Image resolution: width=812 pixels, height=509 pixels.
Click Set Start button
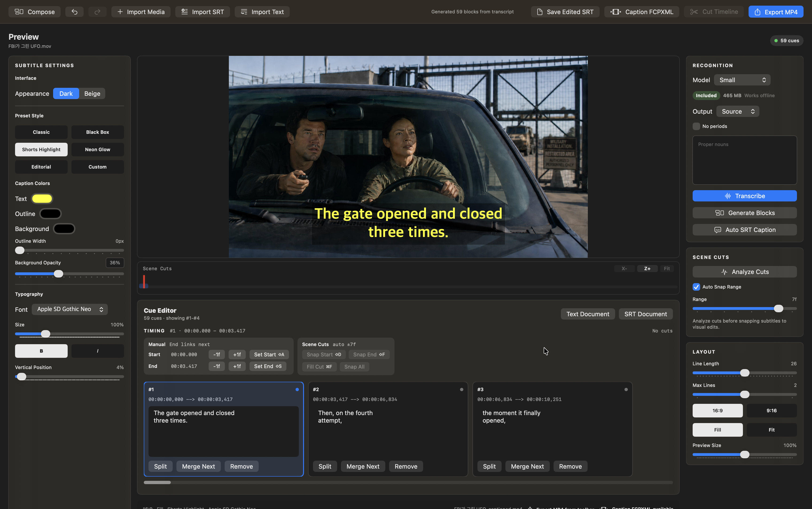tap(269, 355)
